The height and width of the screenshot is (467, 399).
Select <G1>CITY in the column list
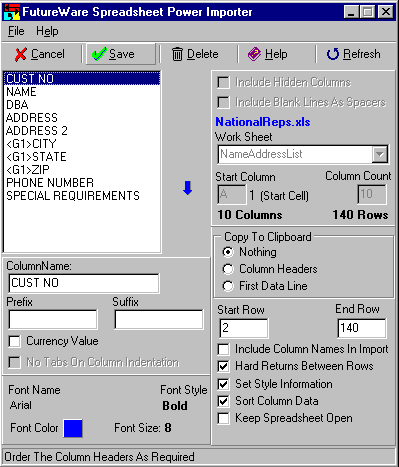(x=82, y=144)
